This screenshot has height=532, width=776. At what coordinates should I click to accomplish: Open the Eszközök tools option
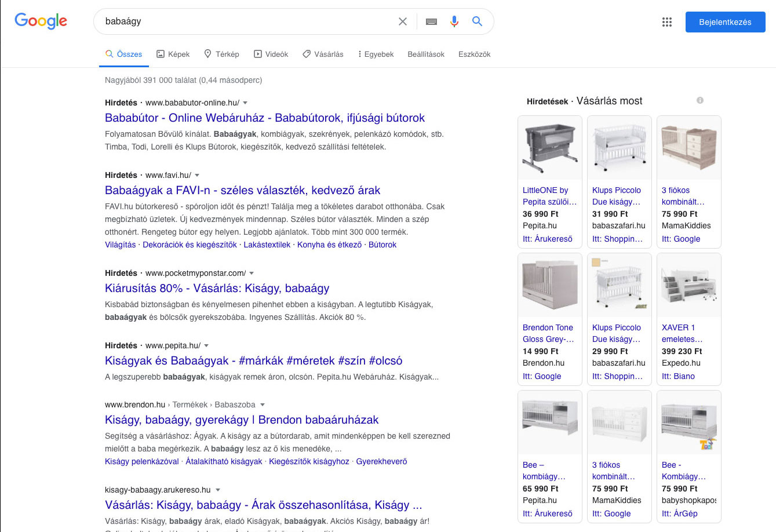click(x=474, y=54)
